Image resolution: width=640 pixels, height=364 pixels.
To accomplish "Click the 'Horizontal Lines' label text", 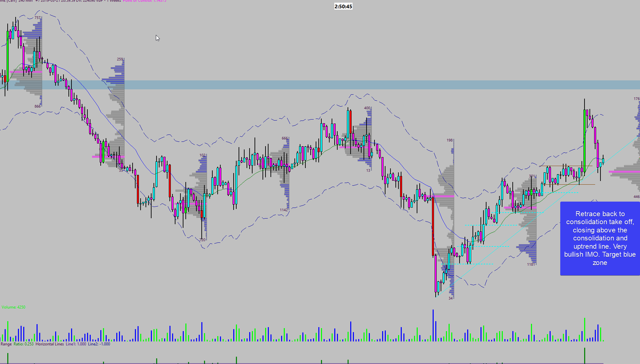I will click(50, 344).
